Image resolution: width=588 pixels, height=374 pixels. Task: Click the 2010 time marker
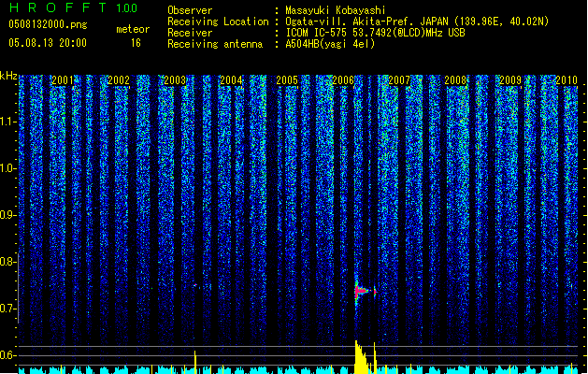[566, 80]
